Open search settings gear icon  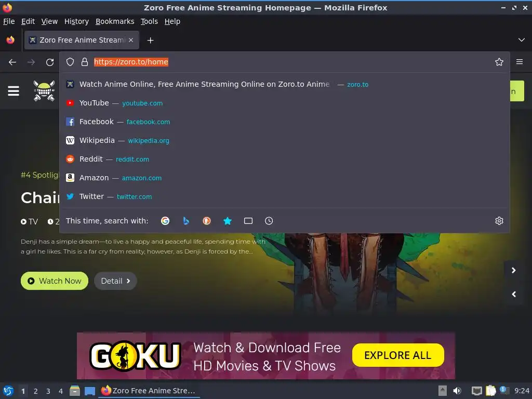(x=499, y=221)
